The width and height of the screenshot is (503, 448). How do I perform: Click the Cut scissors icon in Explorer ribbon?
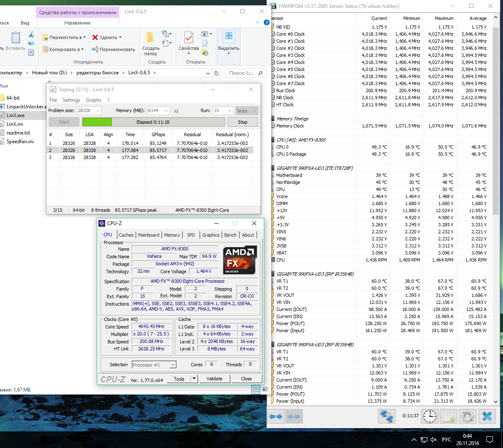pyautogui.click(x=31, y=35)
